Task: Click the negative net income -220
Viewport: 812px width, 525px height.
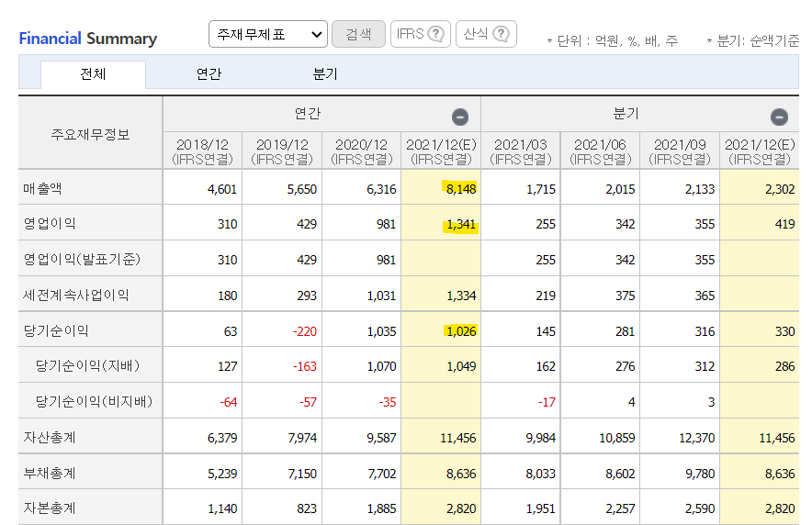Action: pos(305,331)
